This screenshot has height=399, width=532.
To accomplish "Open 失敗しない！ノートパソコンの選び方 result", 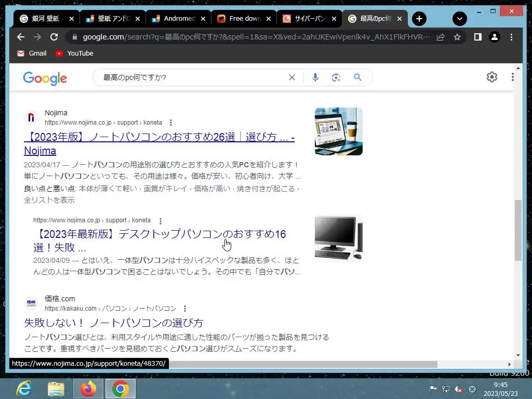I will tap(114, 323).
